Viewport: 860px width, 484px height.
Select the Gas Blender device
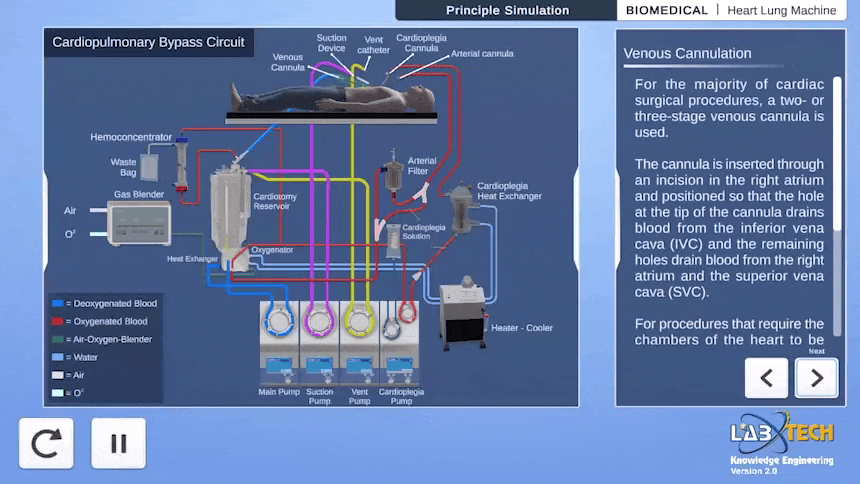click(x=139, y=223)
